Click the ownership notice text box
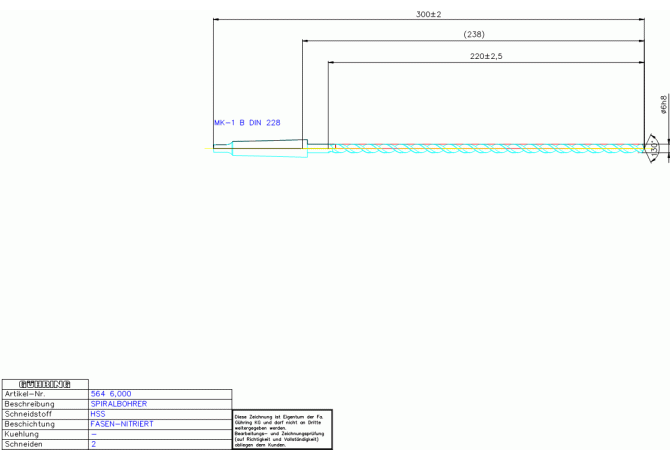Viewport: 670px width, 460px height. pyautogui.click(x=282, y=430)
